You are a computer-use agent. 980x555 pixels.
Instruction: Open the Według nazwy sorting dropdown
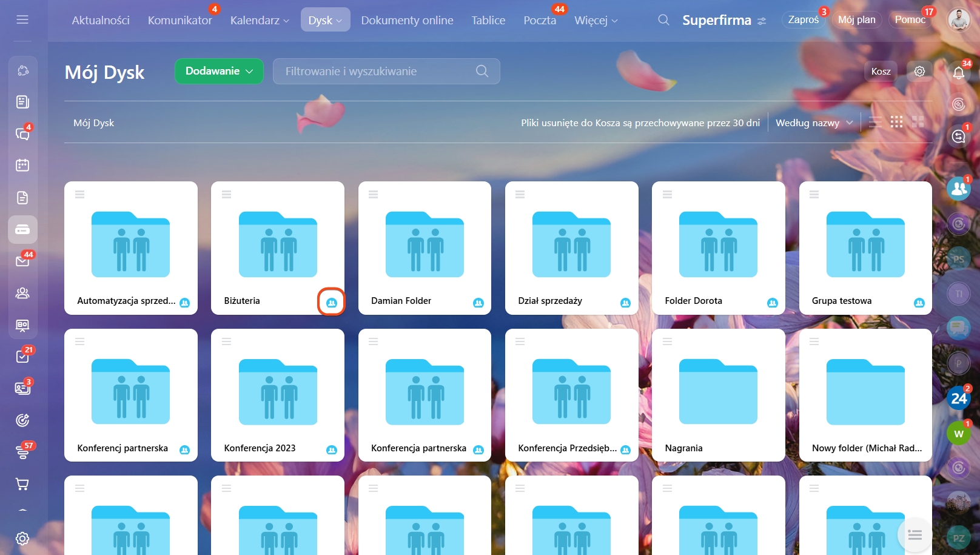814,123
